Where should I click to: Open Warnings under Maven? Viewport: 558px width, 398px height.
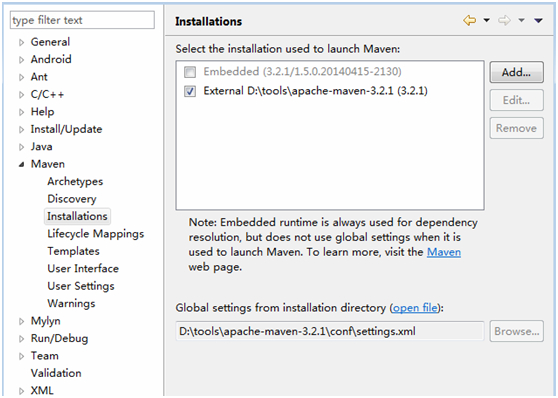tap(71, 303)
